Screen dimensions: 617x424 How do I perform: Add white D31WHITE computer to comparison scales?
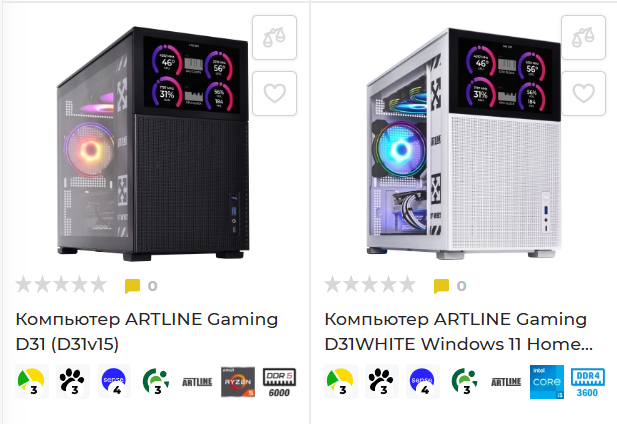583,38
